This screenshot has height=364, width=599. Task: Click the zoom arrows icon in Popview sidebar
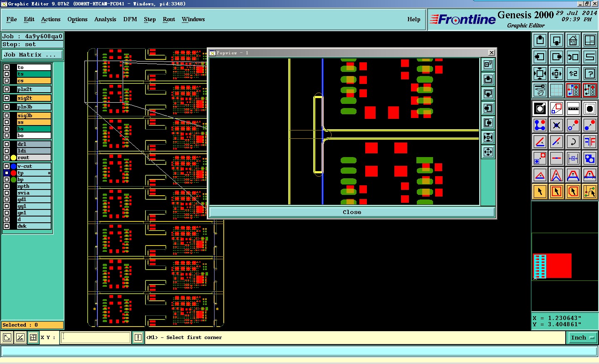(488, 138)
